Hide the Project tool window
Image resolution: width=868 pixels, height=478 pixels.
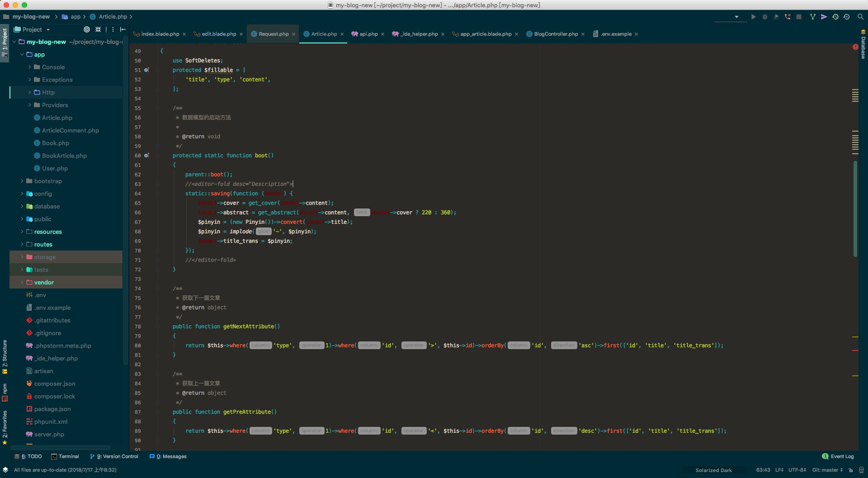click(x=123, y=29)
